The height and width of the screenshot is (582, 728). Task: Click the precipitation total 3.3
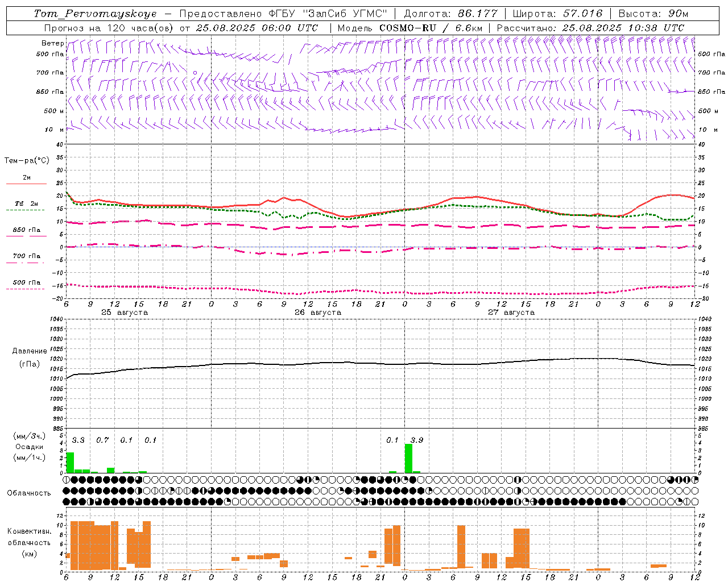tap(78, 440)
